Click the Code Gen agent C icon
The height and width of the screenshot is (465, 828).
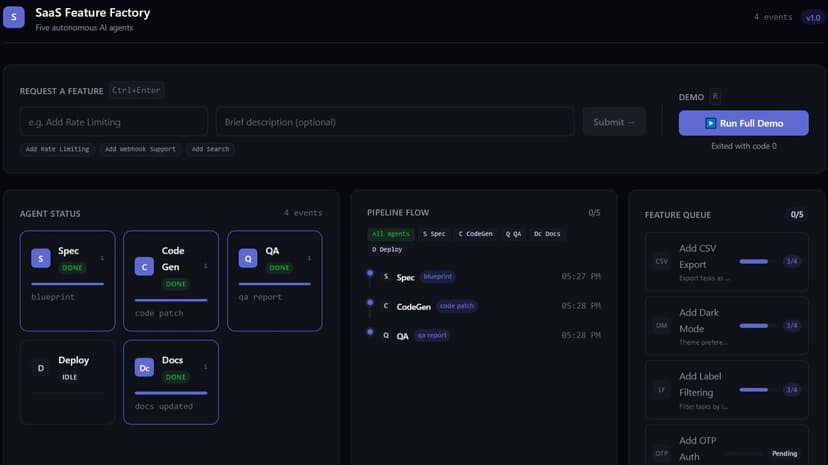[144, 267]
